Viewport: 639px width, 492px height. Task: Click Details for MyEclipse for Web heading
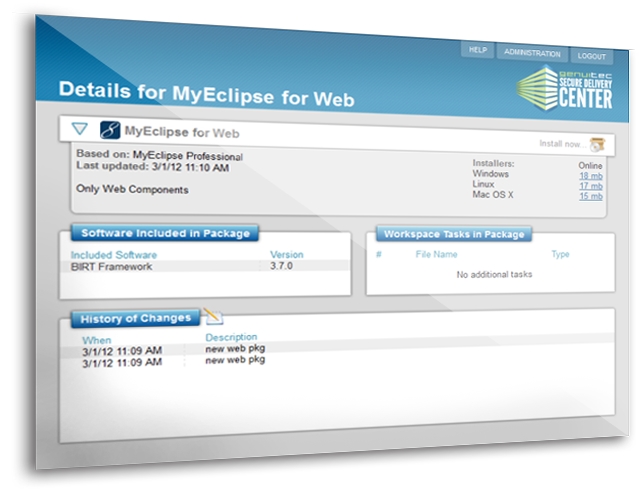click(x=207, y=94)
